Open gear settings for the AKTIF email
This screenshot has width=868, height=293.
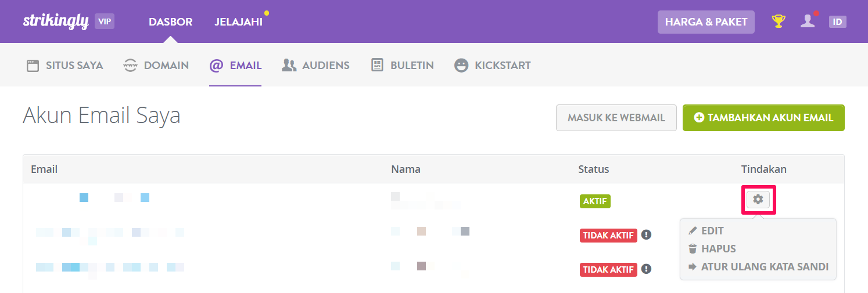tap(758, 200)
